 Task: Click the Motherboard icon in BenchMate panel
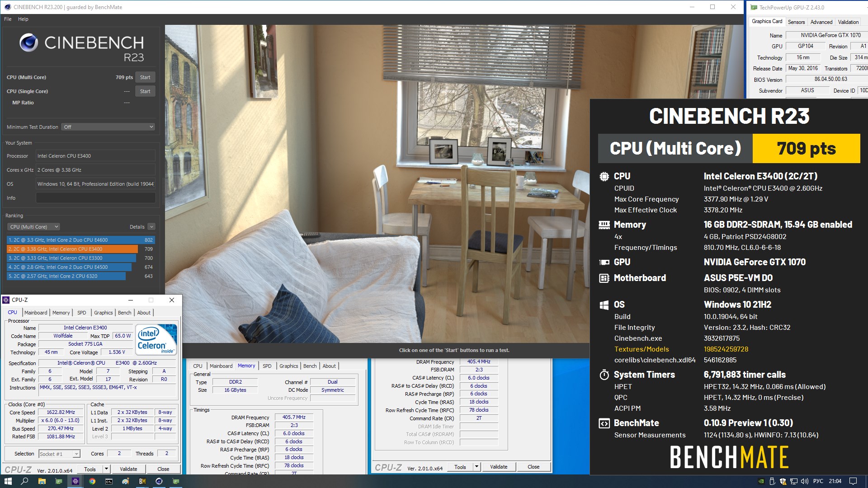coord(604,278)
